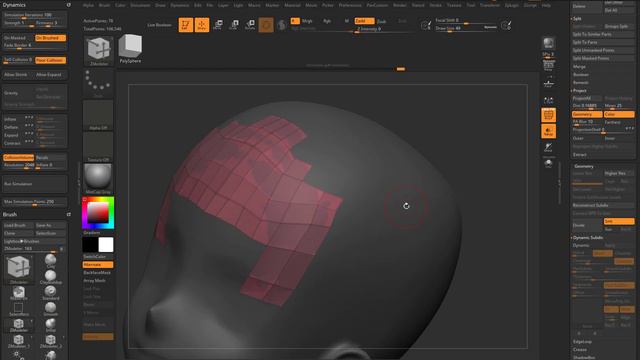This screenshot has height=360, width=640.
Task: Adjust the Draw Size slider
Action: tap(465, 29)
